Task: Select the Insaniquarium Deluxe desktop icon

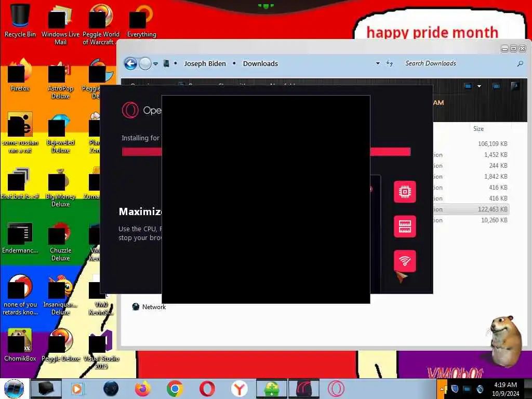Action: [x=60, y=295]
